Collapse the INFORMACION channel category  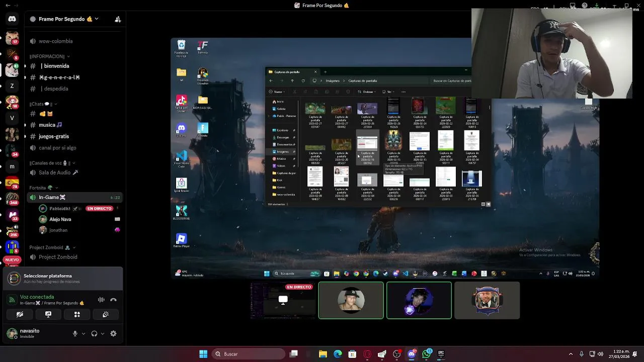pyautogui.click(x=49, y=56)
